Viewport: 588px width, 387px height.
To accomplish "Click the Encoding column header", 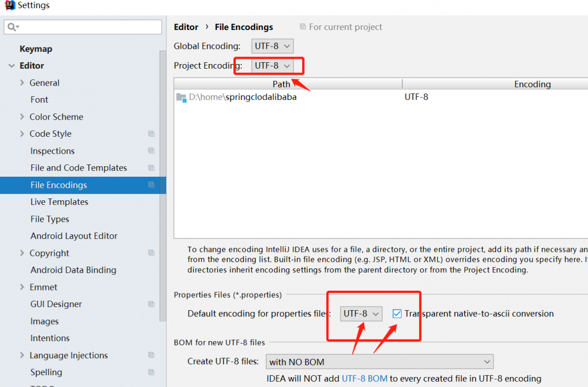I will pos(533,84).
